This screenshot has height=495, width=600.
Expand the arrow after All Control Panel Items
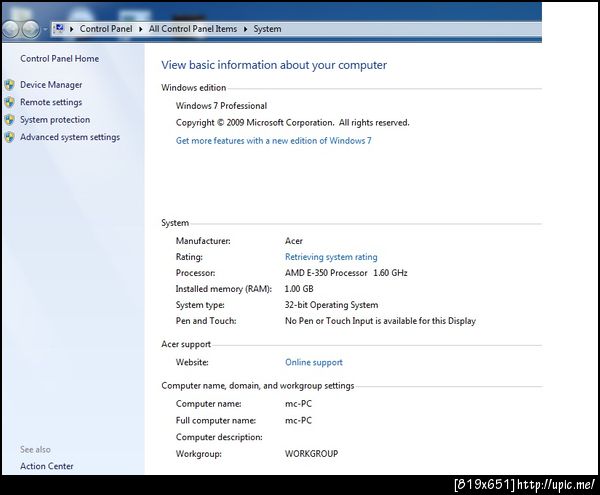pyautogui.click(x=245, y=29)
